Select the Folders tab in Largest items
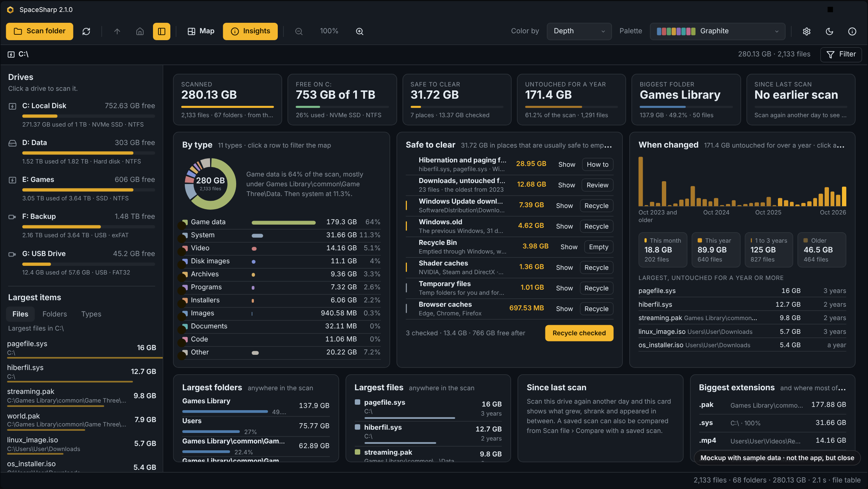This screenshot has width=868, height=489. [55, 314]
